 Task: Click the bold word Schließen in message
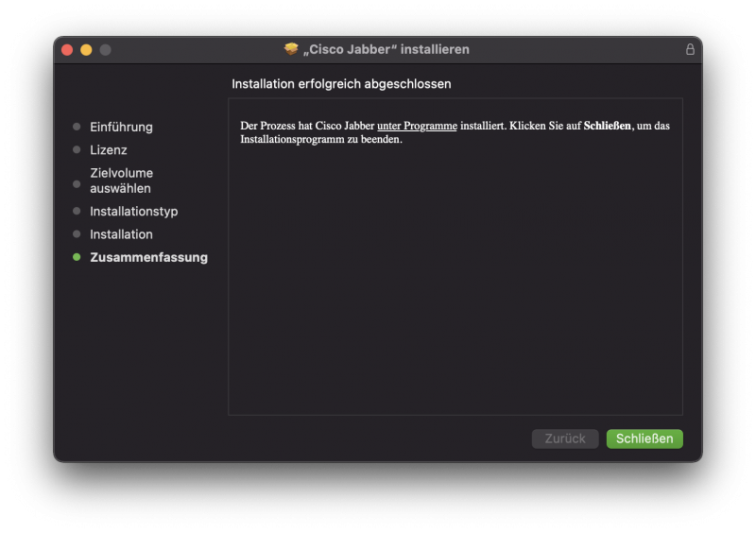607,126
